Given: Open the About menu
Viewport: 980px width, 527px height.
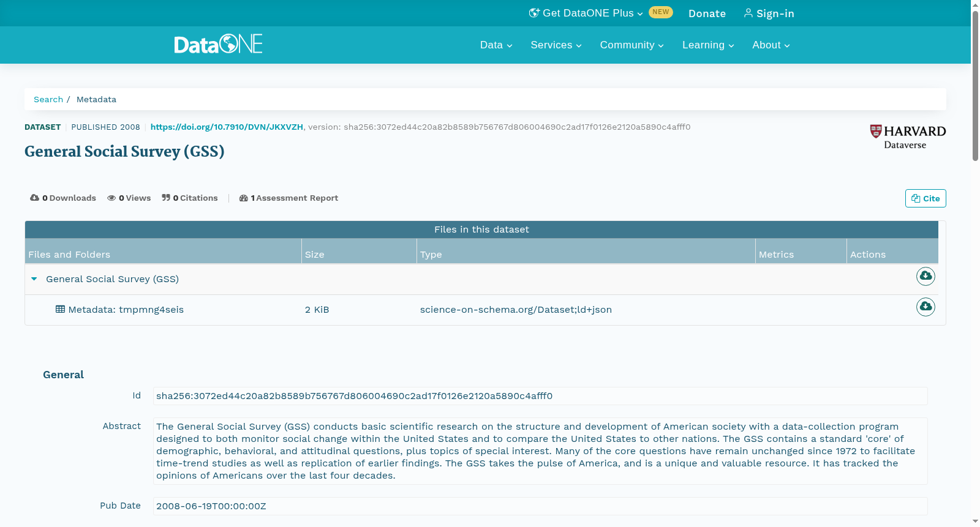Looking at the screenshot, I should pos(771,45).
